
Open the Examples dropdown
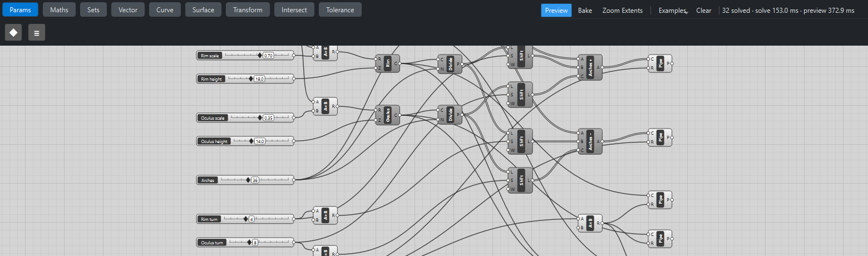673,11
